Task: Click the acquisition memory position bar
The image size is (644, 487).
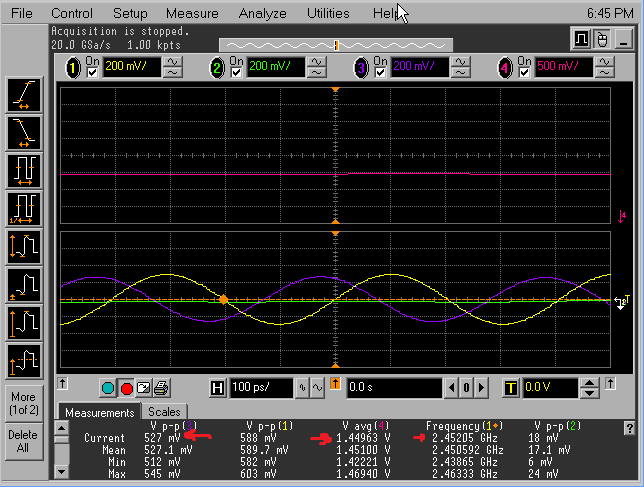Action: pyautogui.click(x=335, y=45)
